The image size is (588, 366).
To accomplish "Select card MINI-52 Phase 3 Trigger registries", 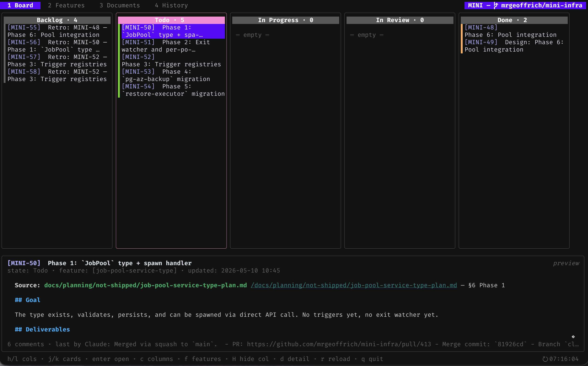I will click(173, 61).
